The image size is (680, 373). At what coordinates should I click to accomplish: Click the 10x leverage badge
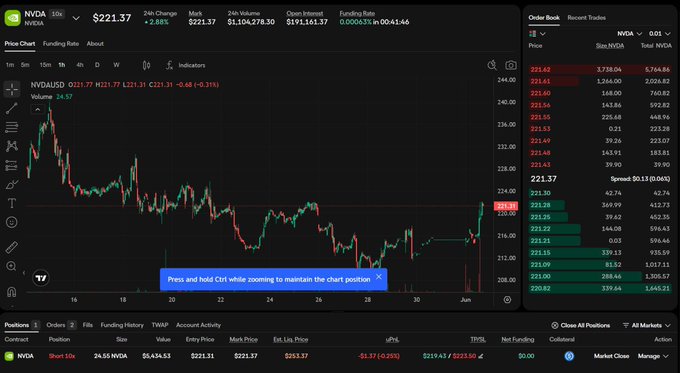click(x=57, y=14)
